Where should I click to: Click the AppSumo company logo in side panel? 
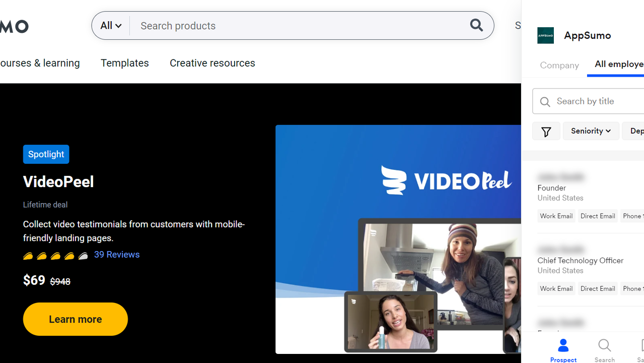545,36
